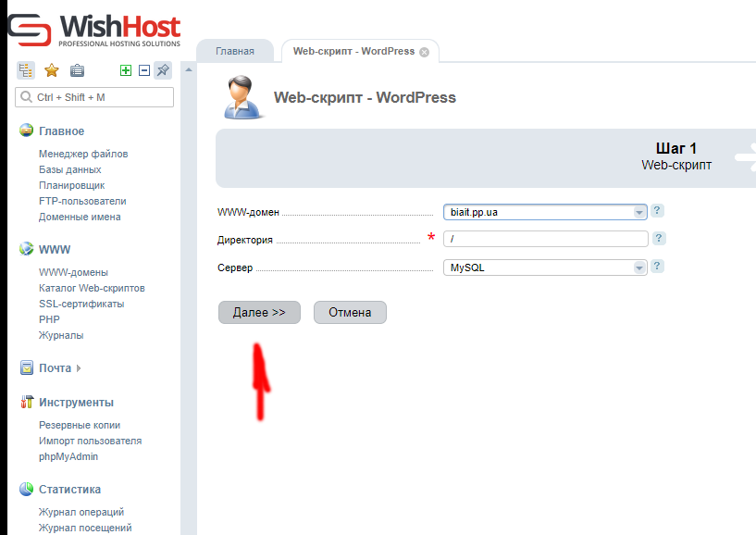Expand all menu sections with green plus
This screenshot has width=756, height=535.
(126, 70)
